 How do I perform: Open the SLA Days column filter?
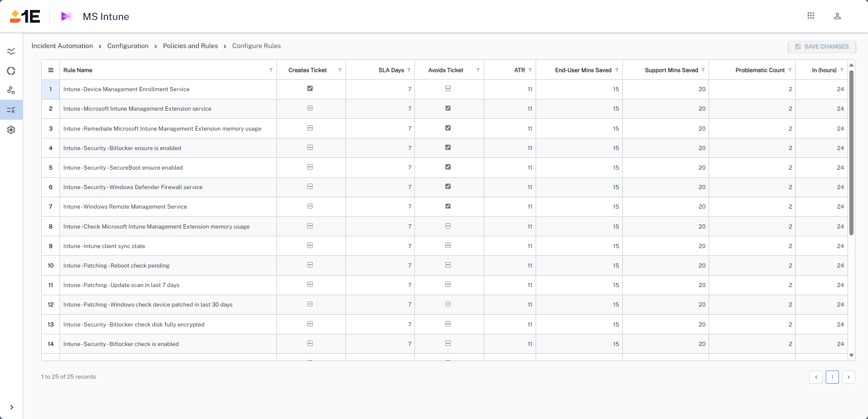[x=409, y=70]
